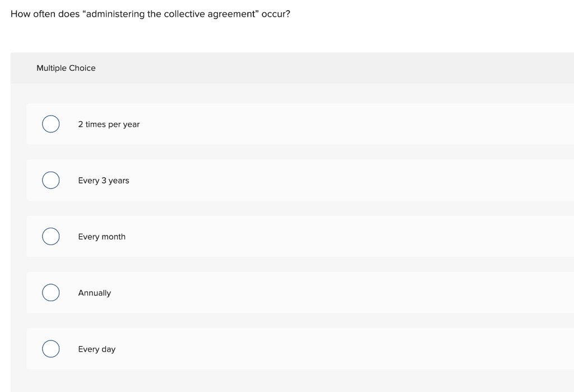Screen dimensions: 574x392
Task: Click the "Annually" label text
Action: 95,292
